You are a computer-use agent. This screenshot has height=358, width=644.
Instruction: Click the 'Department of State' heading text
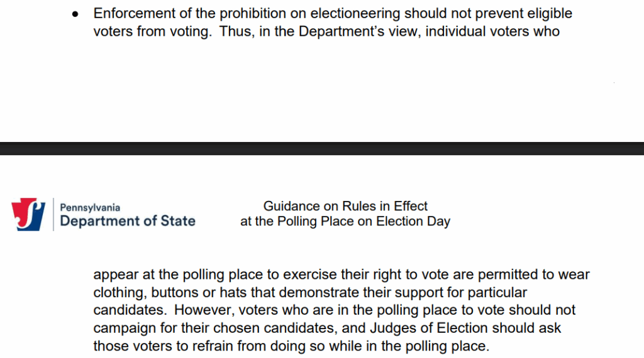[127, 221]
